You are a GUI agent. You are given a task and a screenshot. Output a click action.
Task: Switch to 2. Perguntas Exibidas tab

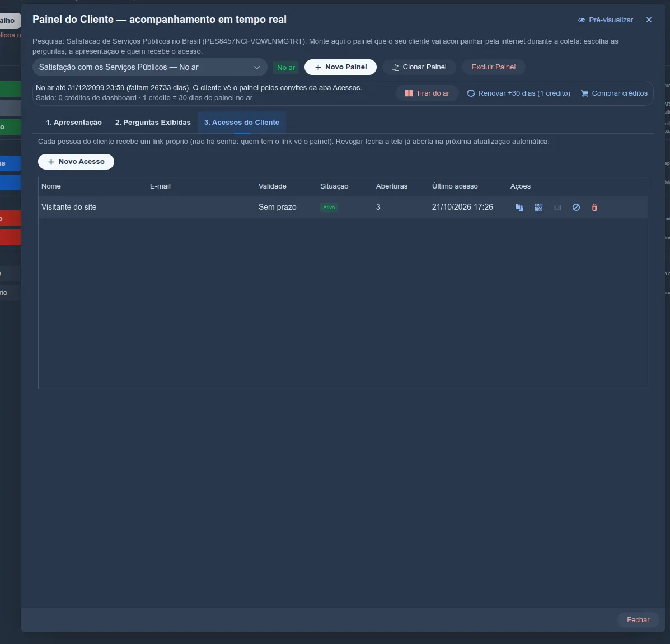(153, 123)
